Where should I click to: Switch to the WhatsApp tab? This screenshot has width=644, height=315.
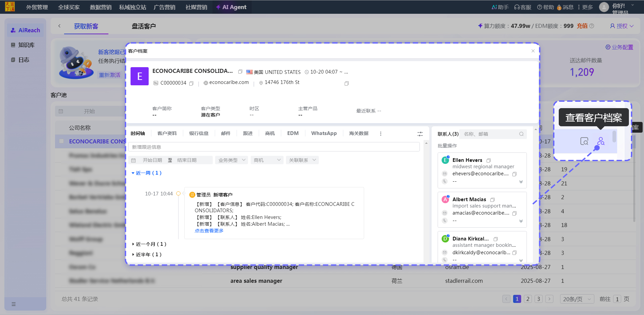324,133
